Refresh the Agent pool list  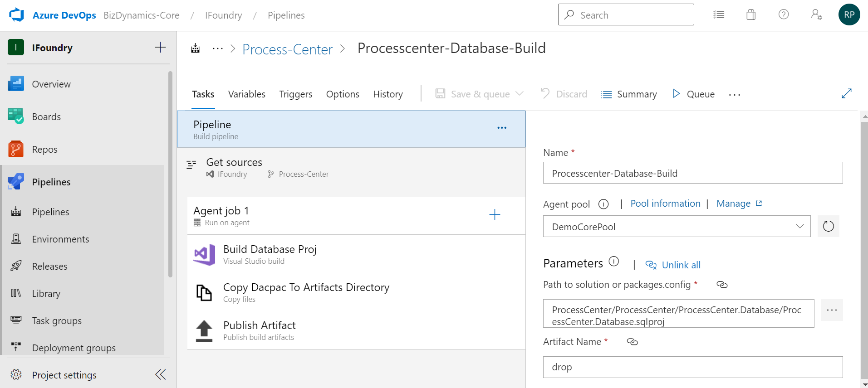point(828,226)
